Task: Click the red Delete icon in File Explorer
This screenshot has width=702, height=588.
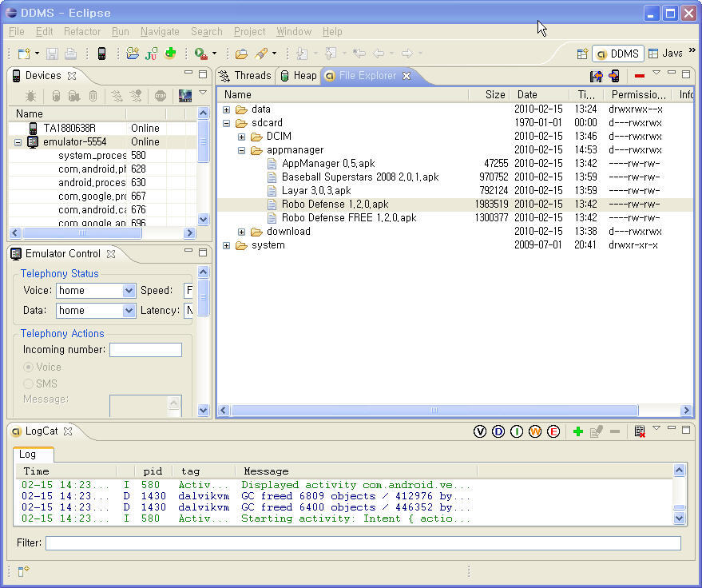Action: [x=640, y=76]
